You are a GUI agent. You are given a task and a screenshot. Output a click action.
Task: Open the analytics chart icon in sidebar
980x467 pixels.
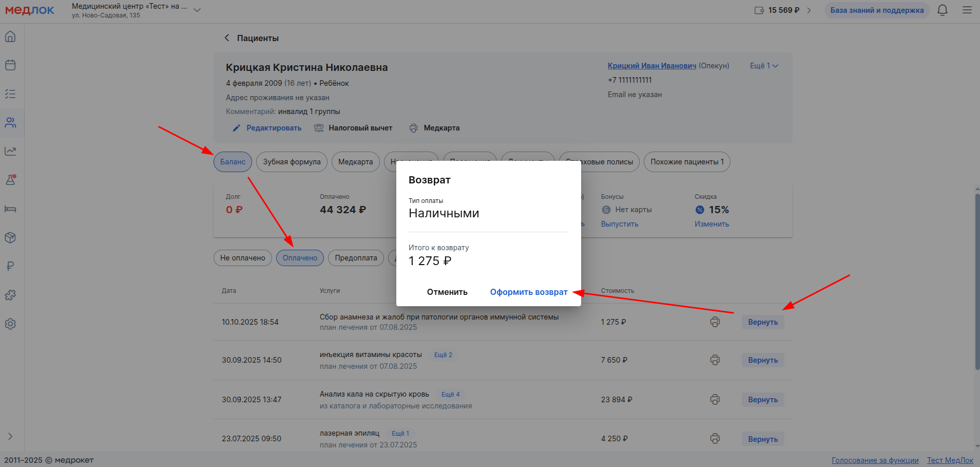coord(10,151)
